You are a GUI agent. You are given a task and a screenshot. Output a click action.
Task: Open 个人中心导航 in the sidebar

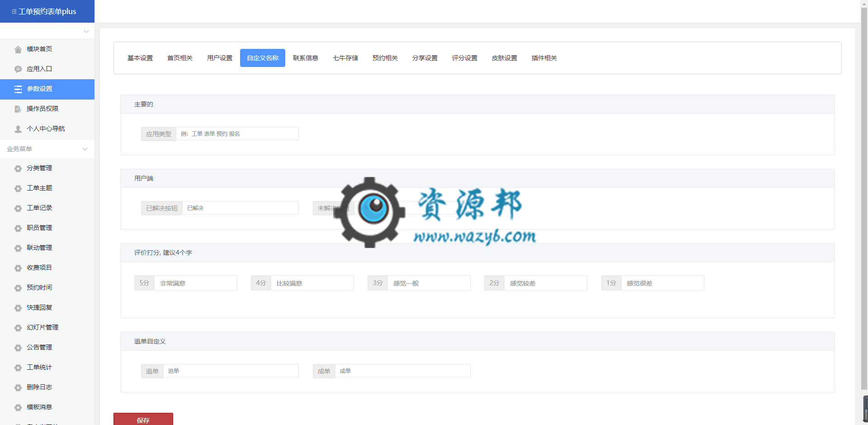coord(47,129)
